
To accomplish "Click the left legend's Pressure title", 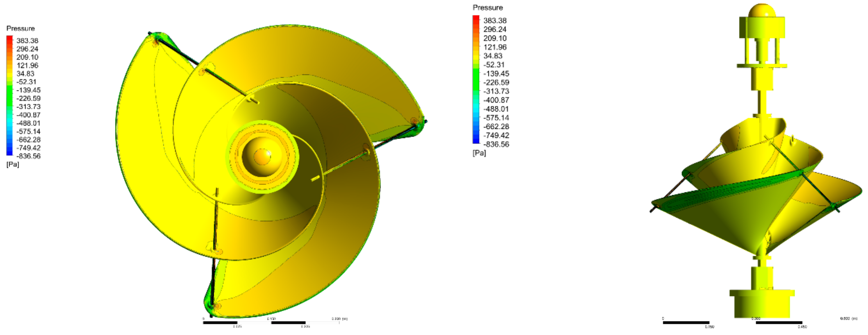I will tap(21, 28).
